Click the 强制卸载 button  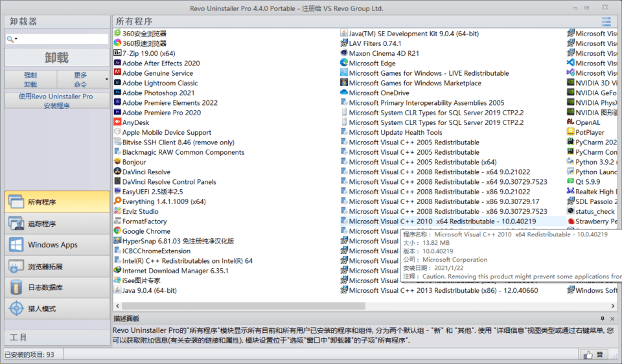pos(30,79)
